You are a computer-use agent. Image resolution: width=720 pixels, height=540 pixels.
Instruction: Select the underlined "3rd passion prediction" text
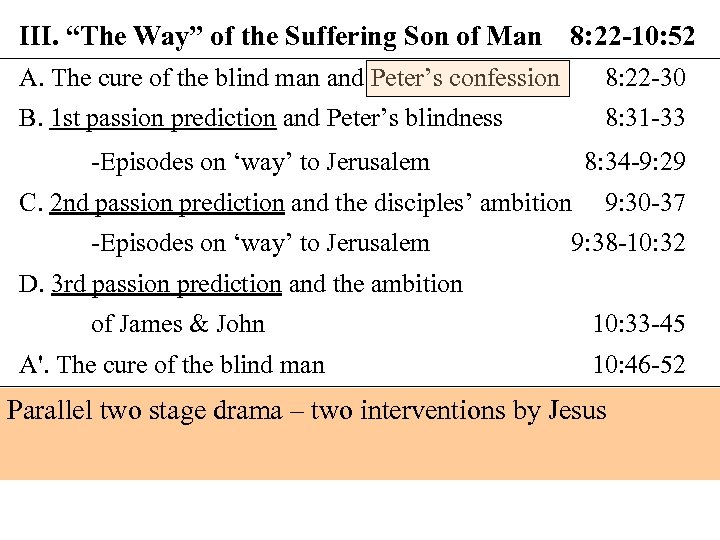tap(166, 284)
